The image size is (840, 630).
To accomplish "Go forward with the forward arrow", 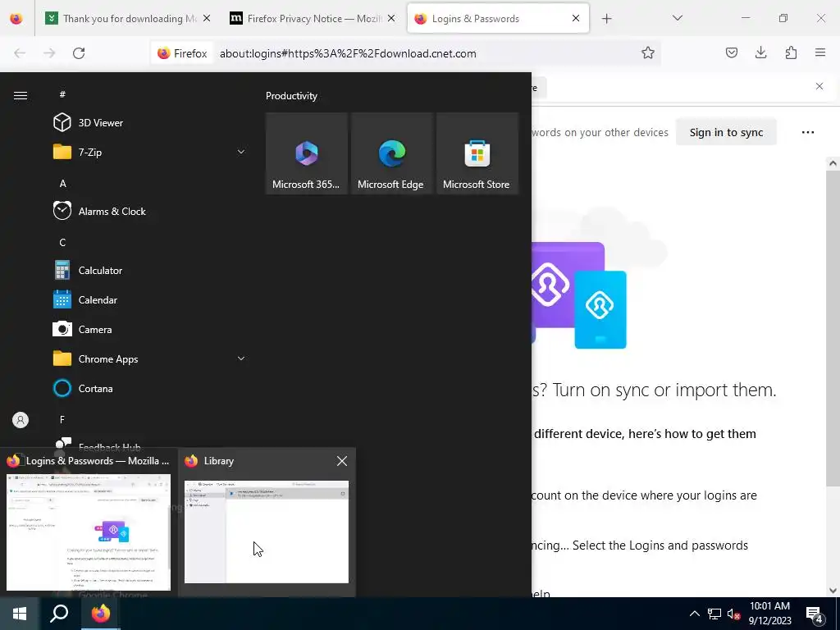I will click(49, 53).
